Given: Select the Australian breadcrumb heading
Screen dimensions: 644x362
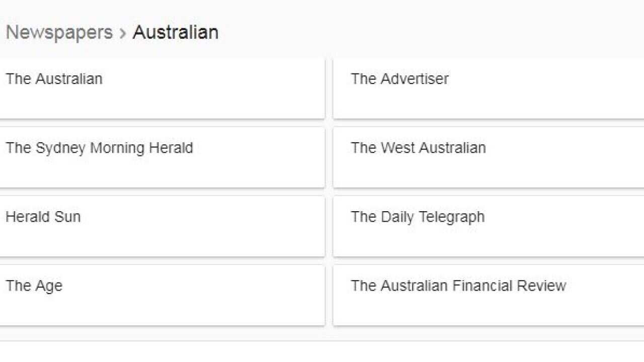Looking at the screenshot, I should coord(175,33).
